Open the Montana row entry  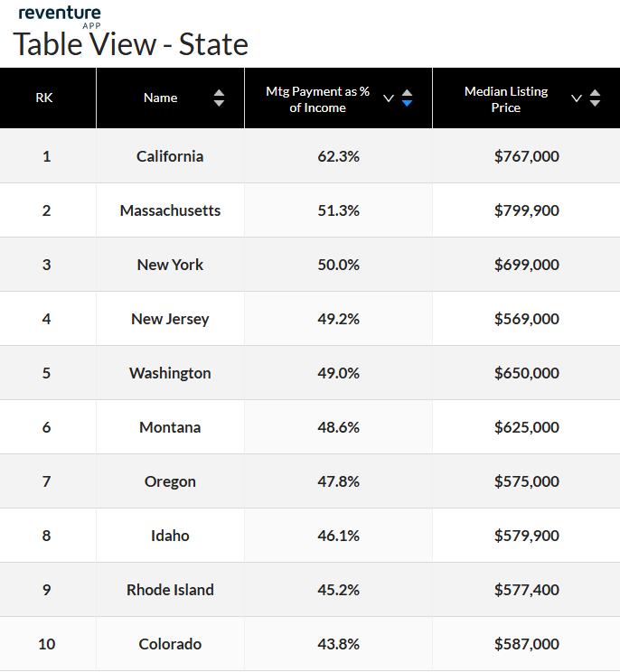click(170, 427)
